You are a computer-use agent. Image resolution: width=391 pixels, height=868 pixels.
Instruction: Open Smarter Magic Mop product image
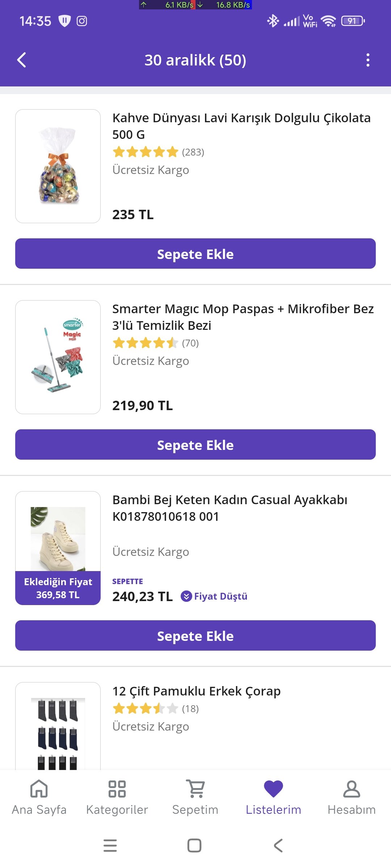(x=58, y=357)
